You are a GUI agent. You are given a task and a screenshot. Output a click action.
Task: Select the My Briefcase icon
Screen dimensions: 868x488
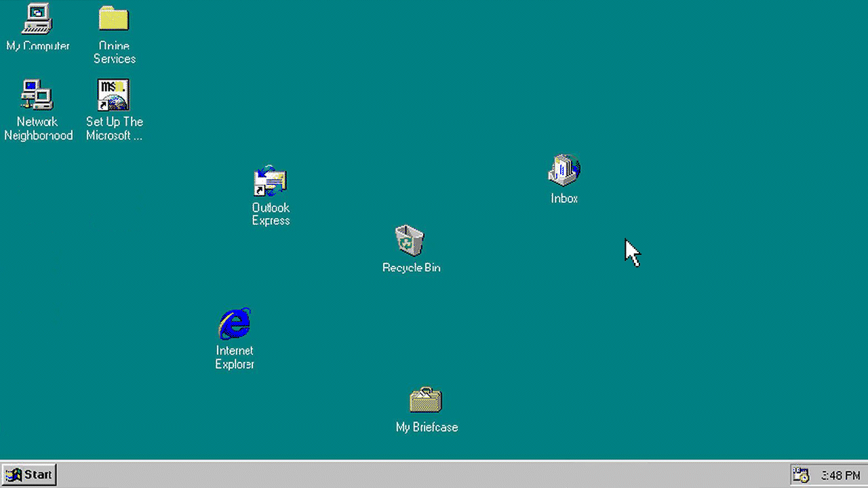426,400
